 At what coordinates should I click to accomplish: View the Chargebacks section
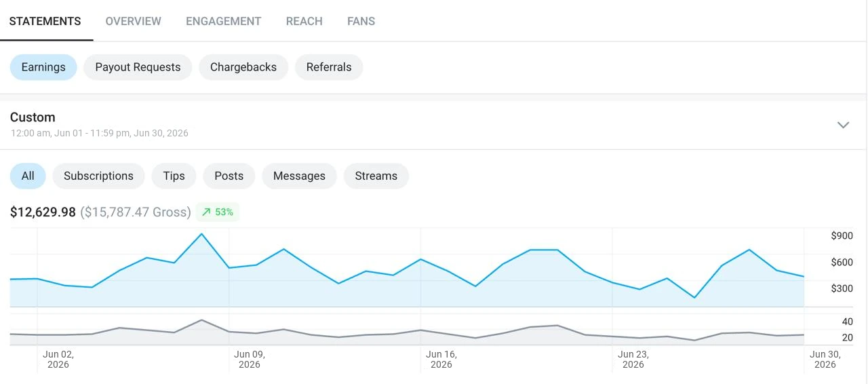pyautogui.click(x=243, y=67)
